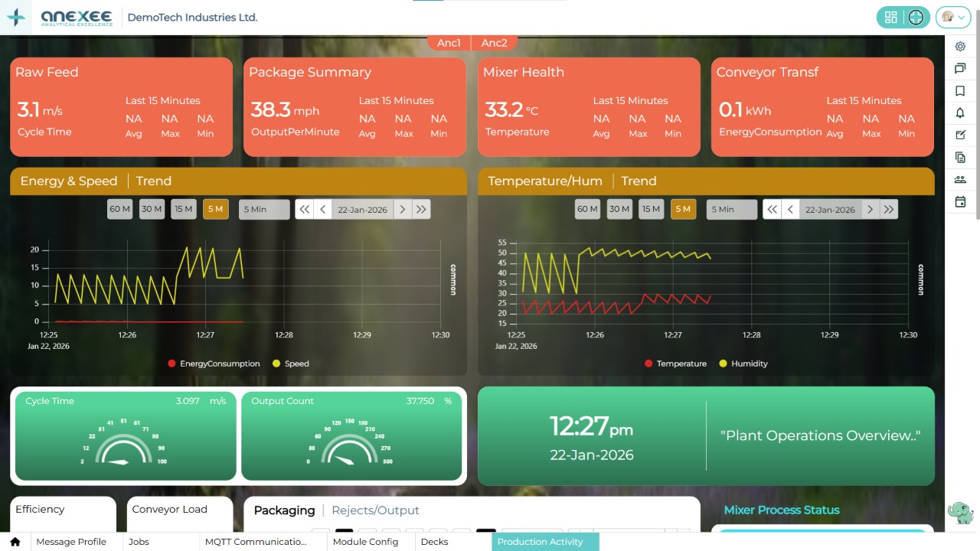
Task: Open the users/team panel icon
Action: point(960,179)
